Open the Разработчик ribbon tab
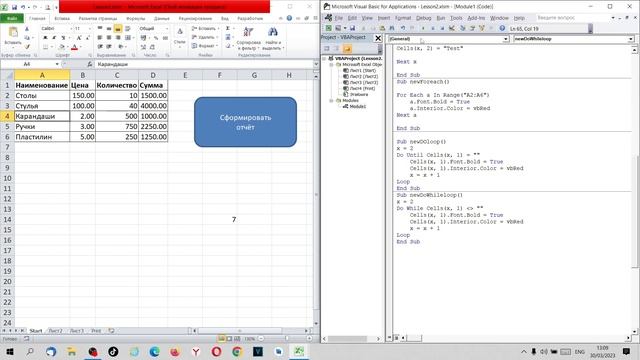This screenshot has height=360, width=640. (250, 18)
